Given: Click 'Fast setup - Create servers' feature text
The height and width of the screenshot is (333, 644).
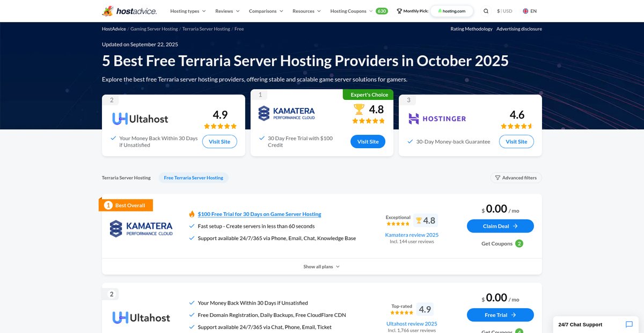Looking at the screenshot, I should click(x=256, y=226).
